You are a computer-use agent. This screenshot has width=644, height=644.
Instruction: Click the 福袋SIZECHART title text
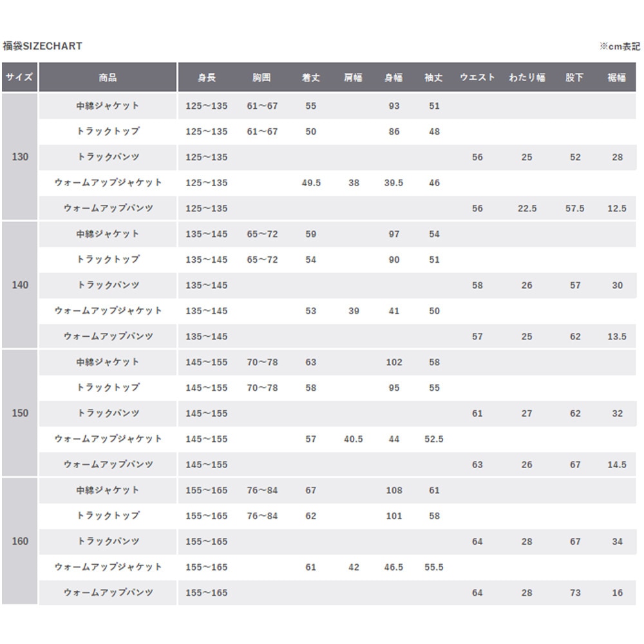point(43,46)
